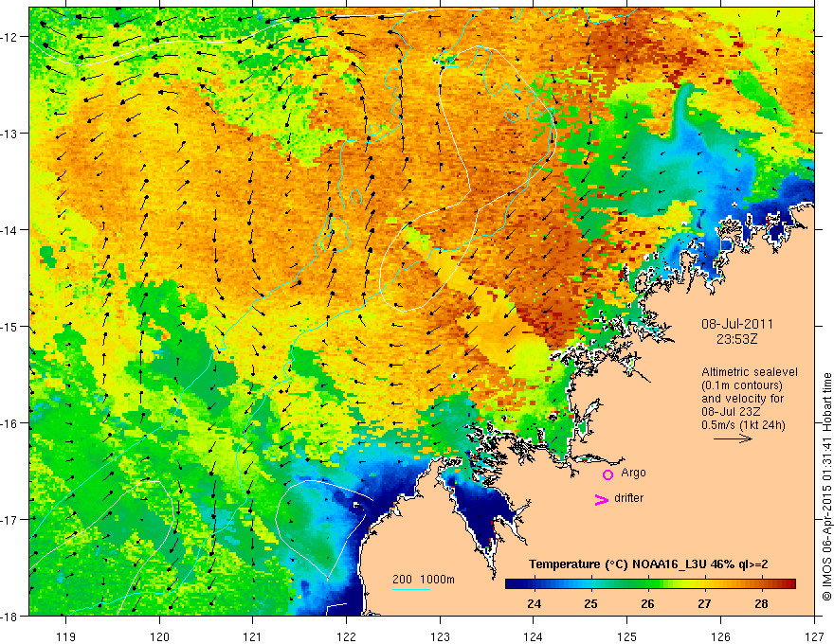Click the 'Argo' legend label

[633, 473]
